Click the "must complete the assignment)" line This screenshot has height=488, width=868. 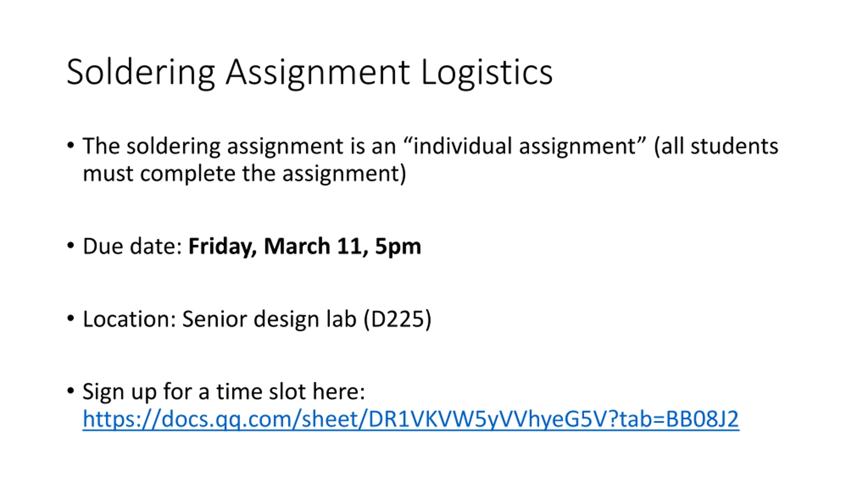244,174
